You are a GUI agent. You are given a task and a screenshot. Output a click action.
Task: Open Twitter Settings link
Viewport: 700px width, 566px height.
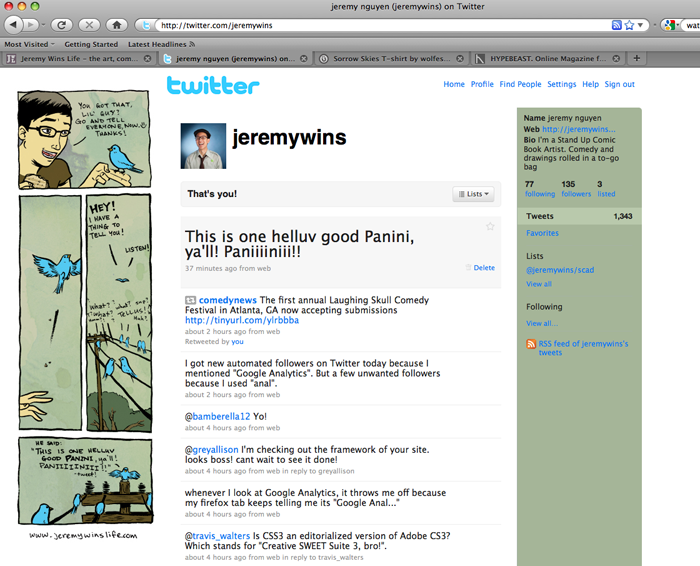562,84
